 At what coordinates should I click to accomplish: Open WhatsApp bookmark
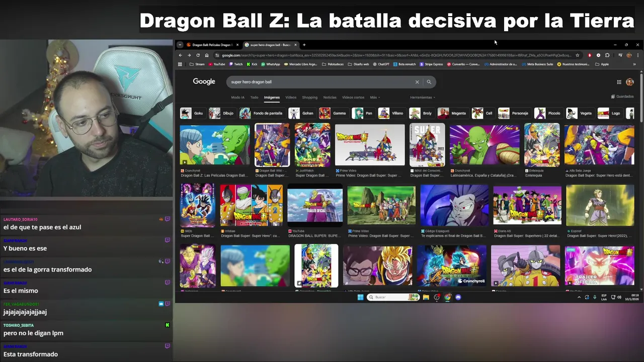270,64
